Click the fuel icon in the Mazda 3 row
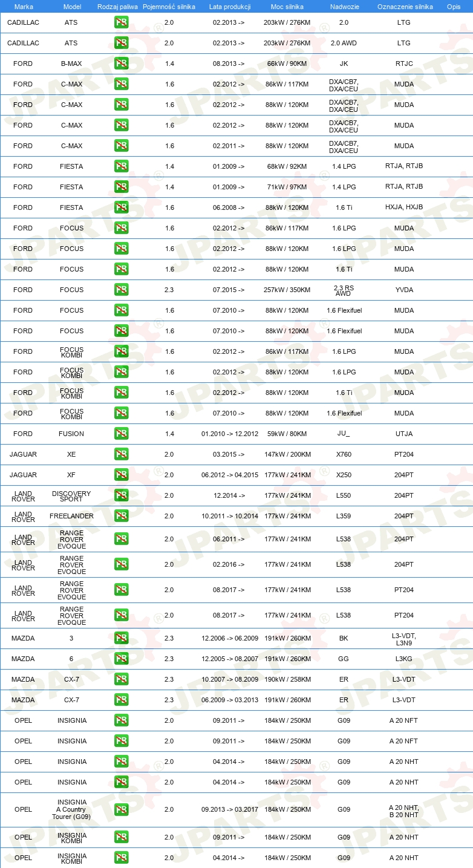Screen dimensions: 473x868 121,638
